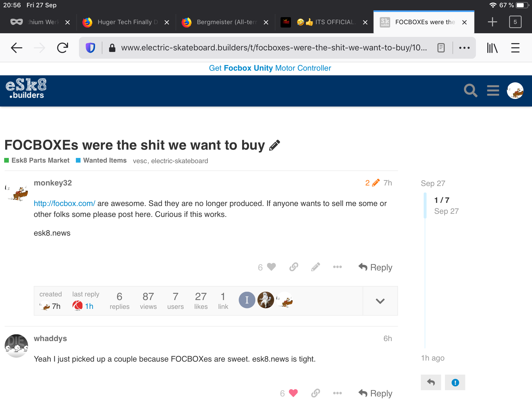The image size is (532, 399).
Task: Open the forum hamburger menu
Action: [x=493, y=91]
